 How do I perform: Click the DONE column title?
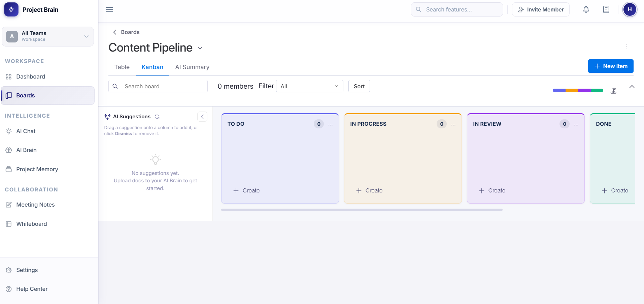(x=604, y=124)
